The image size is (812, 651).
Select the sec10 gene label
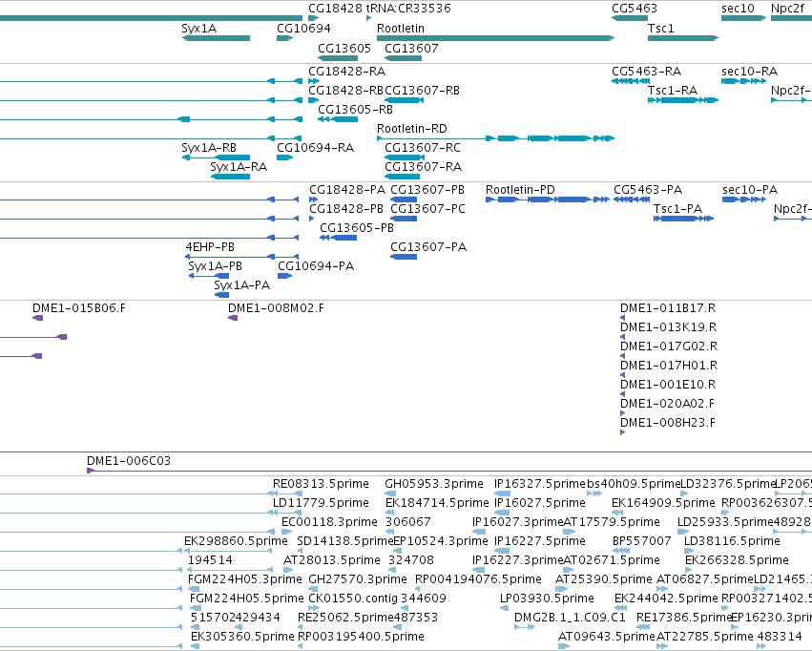click(x=738, y=9)
